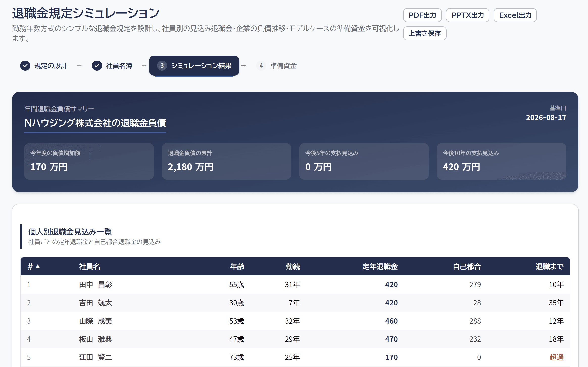Click 35年 in the 吉田 颯太 row
Viewport: 588px width, 367px height.
pyautogui.click(x=556, y=303)
